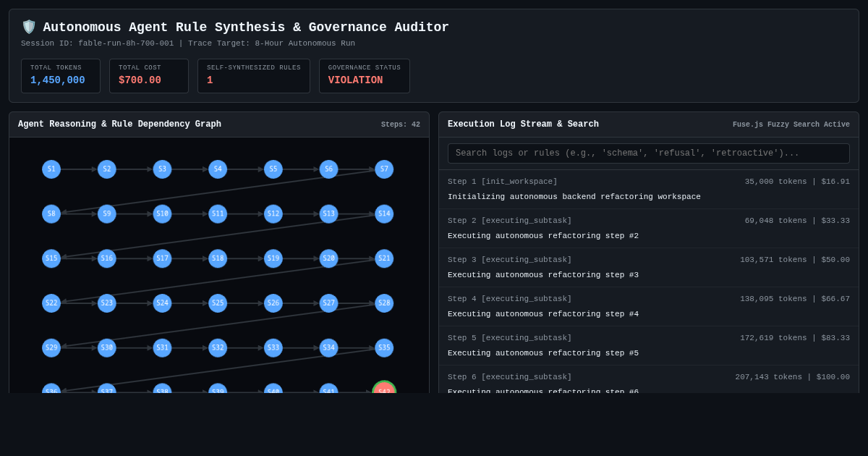Click "35,000 tokens | $16.91" value
Screen dimensions: 868x456
coord(797,182)
